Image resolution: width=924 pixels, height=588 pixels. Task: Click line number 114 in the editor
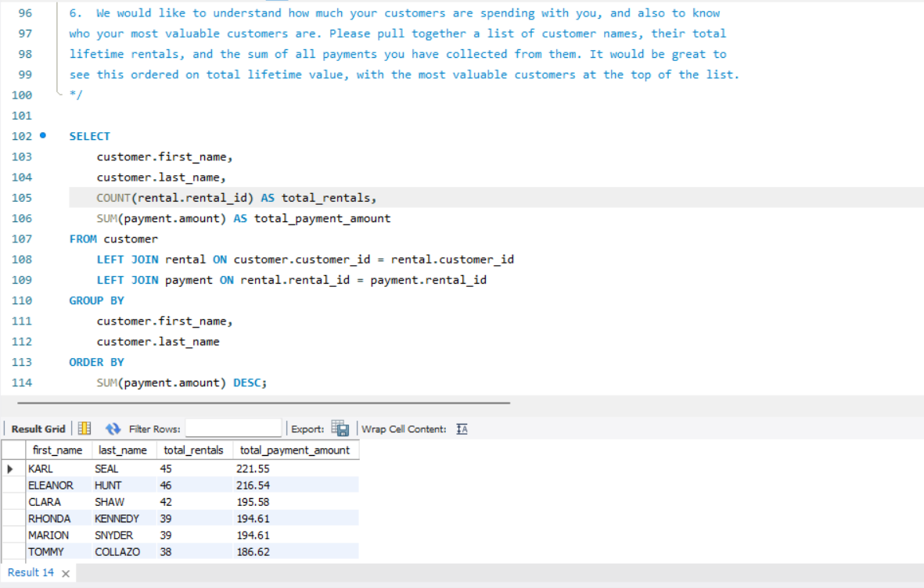coord(22,382)
